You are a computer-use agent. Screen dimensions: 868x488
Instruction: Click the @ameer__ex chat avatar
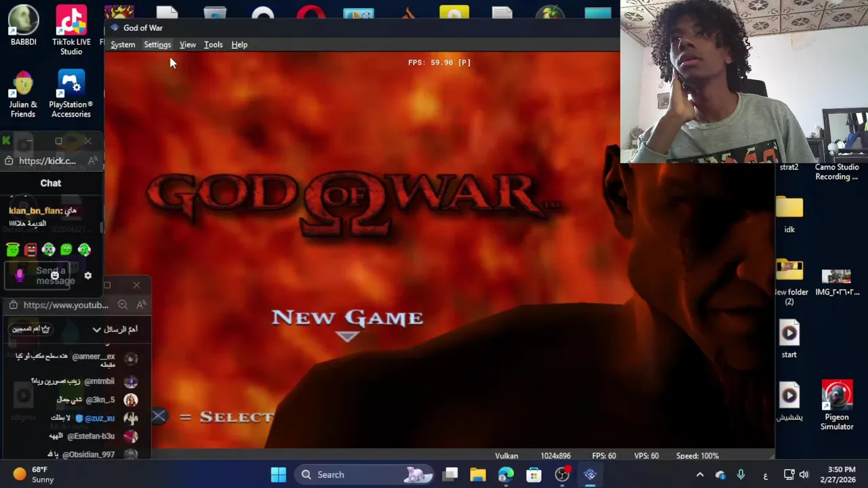(131, 359)
